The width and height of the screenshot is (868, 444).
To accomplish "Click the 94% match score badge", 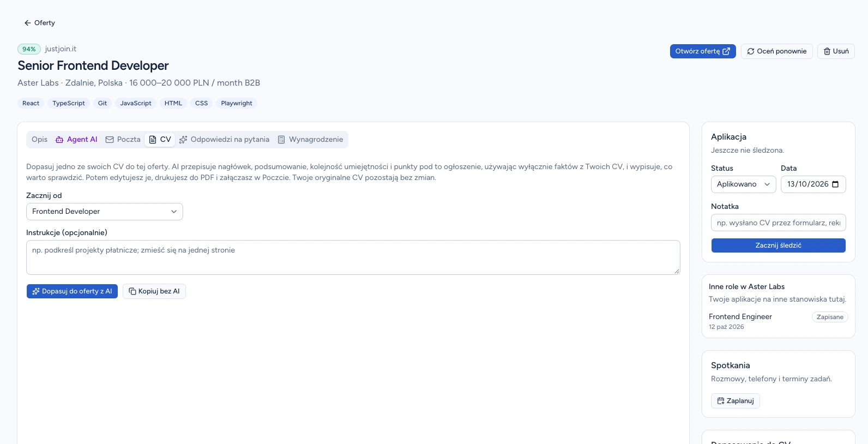I will click(29, 49).
